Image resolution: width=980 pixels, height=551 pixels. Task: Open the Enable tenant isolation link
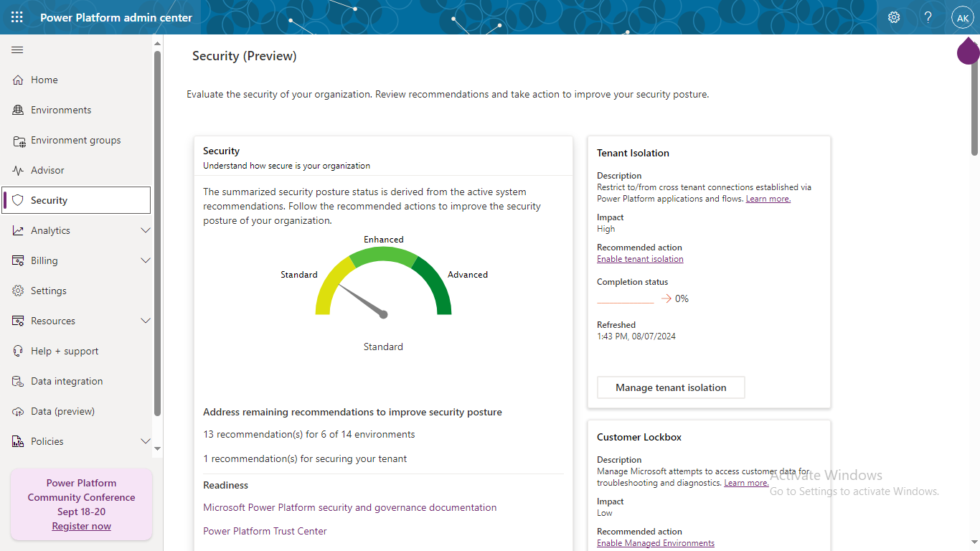[x=640, y=259]
